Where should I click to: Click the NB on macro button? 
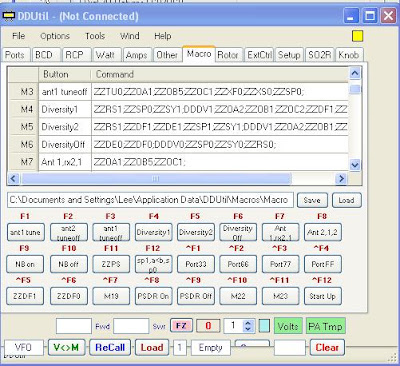point(25,264)
